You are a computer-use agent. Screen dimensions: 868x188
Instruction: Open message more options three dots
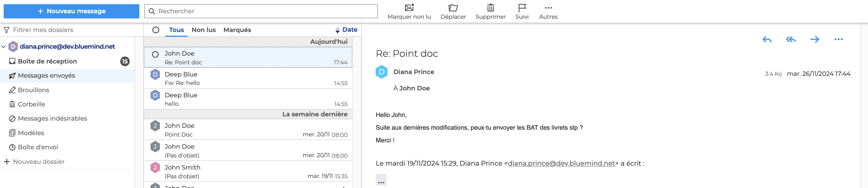(x=838, y=39)
